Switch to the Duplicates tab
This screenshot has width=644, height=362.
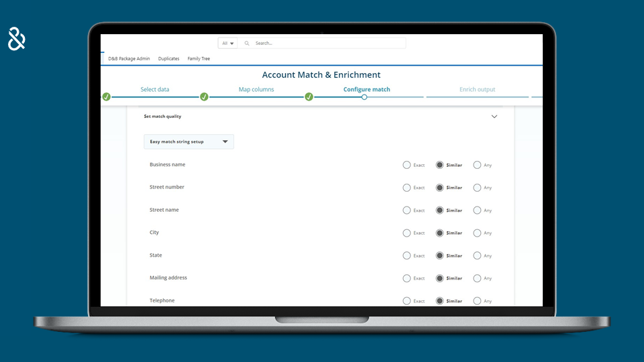[168, 59]
